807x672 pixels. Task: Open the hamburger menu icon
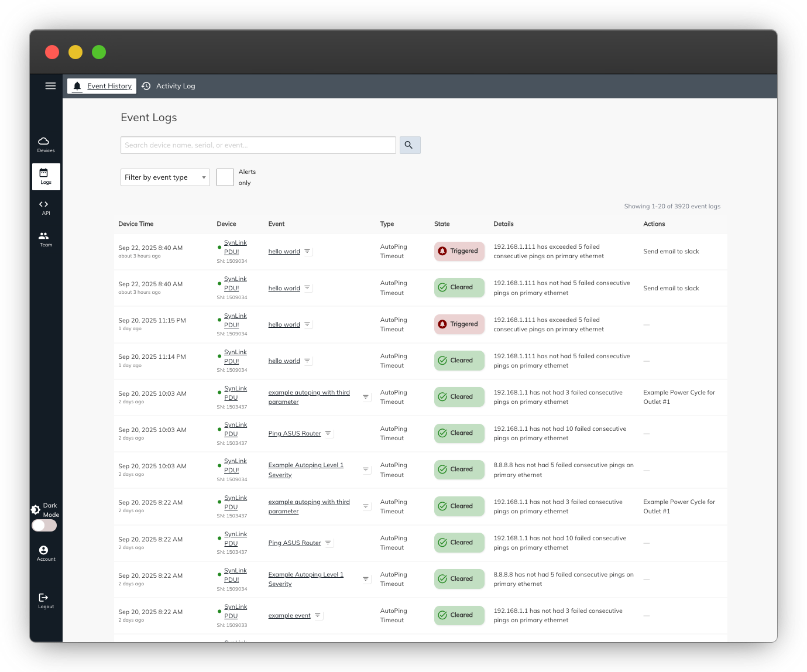coord(50,86)
